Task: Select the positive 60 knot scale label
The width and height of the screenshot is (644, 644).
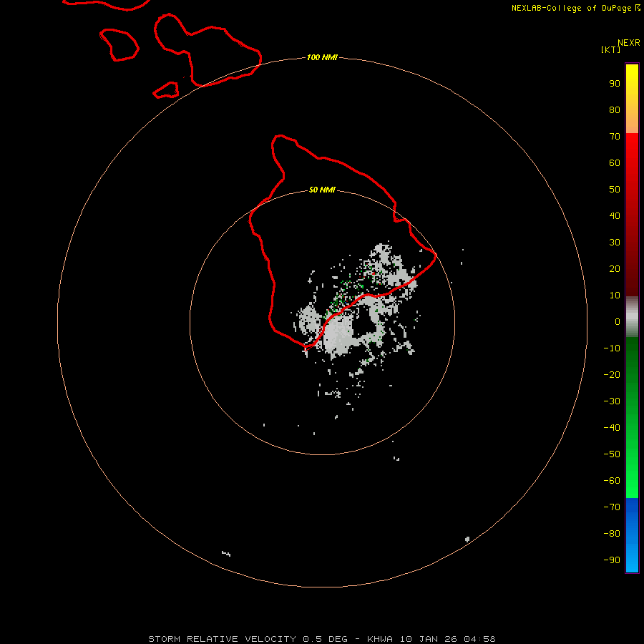Action: tap(615, 163)
